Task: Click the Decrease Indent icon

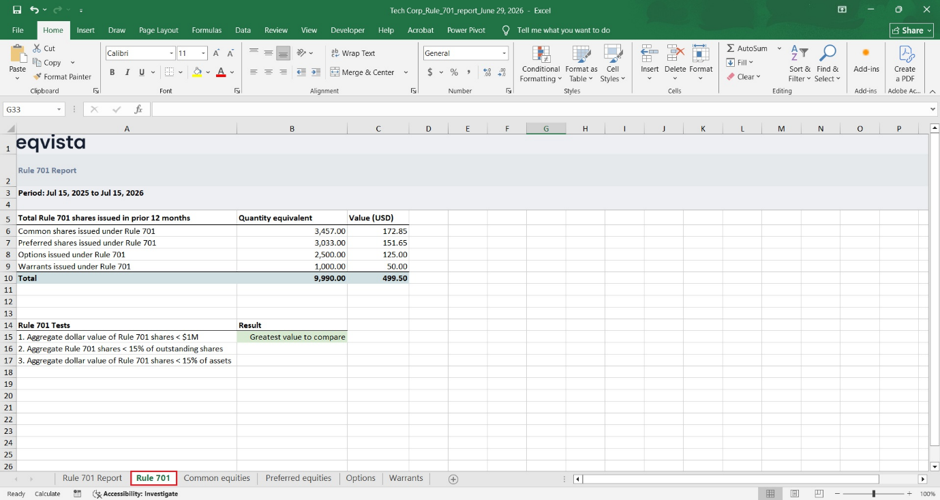Action: 301,72
